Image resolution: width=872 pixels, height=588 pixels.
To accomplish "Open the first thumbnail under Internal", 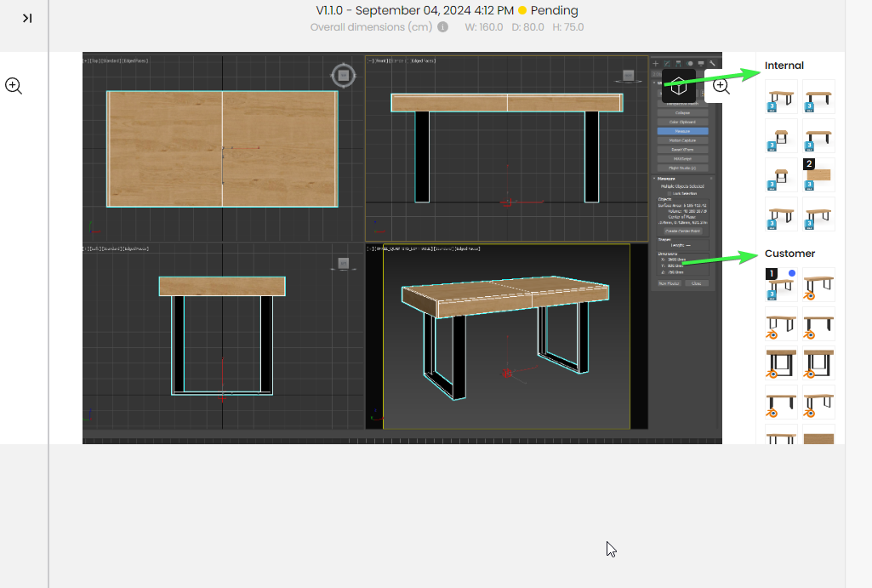I will [x=782, y=97].
